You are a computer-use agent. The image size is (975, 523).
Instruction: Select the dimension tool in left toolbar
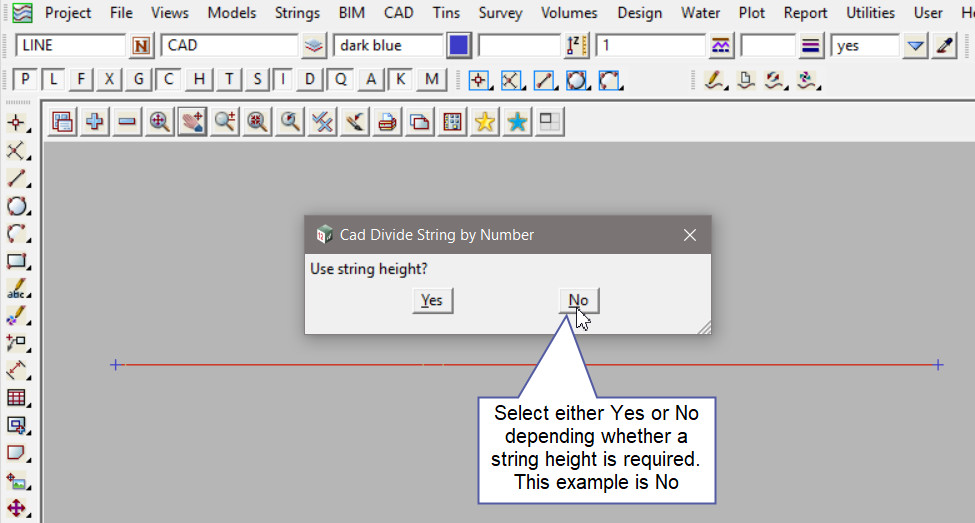tap(17, 370)
